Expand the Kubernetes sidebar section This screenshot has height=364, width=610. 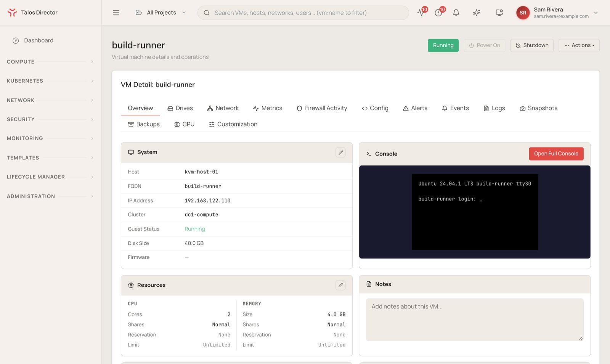(x=50, y=81)
